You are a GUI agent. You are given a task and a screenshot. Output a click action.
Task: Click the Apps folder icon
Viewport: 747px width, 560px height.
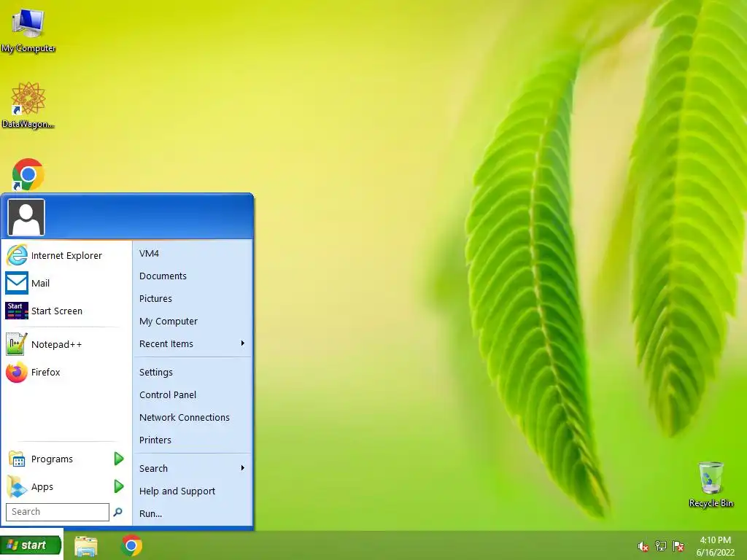(x=17, y=486)
